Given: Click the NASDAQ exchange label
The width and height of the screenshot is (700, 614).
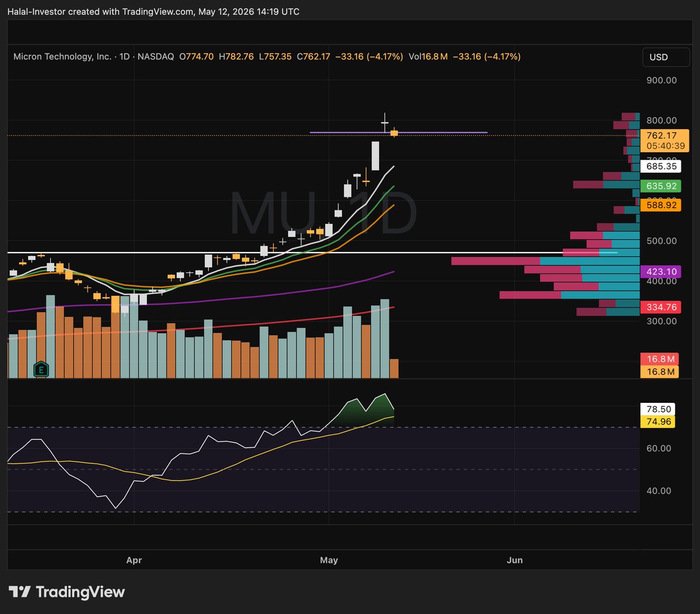Looking at the screenshot, I should 157,57.
